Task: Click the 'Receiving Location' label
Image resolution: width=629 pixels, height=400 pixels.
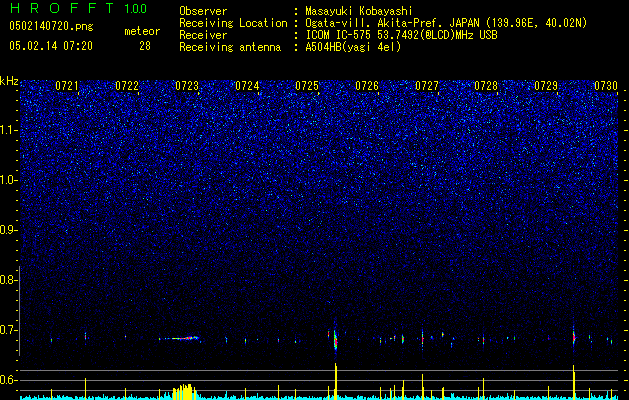Action: pyautogui.click(x=233, y=23)
